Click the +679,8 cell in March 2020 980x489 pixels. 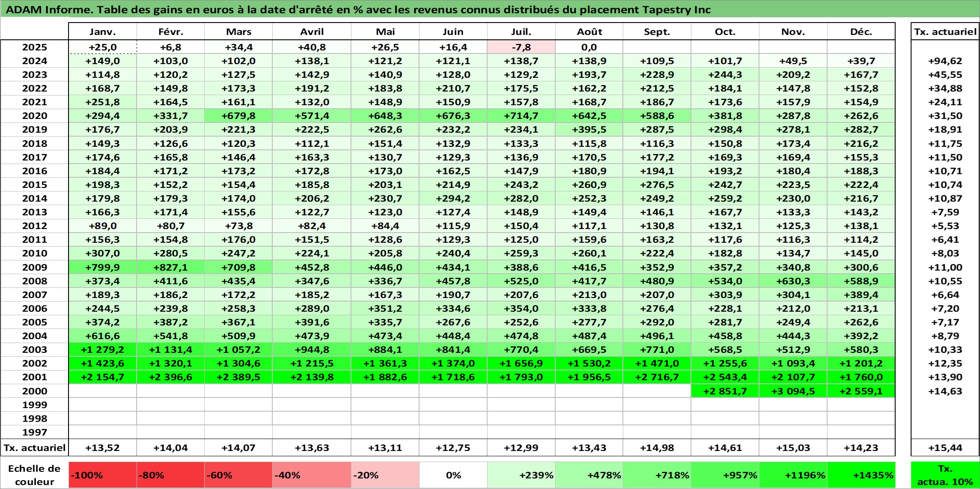click(x=238, y=116)
